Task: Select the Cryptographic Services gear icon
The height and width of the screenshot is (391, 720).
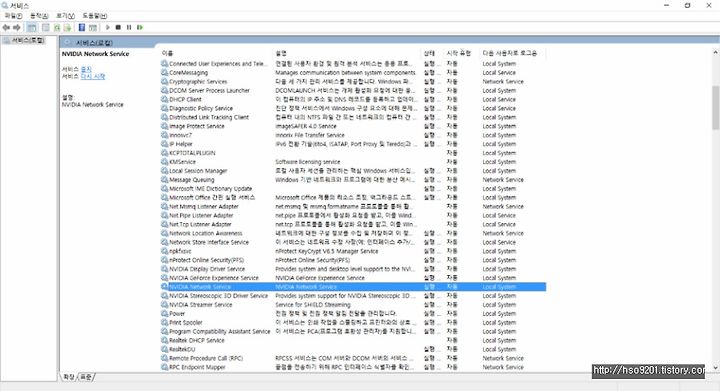Action: click(x=164, y=81)
